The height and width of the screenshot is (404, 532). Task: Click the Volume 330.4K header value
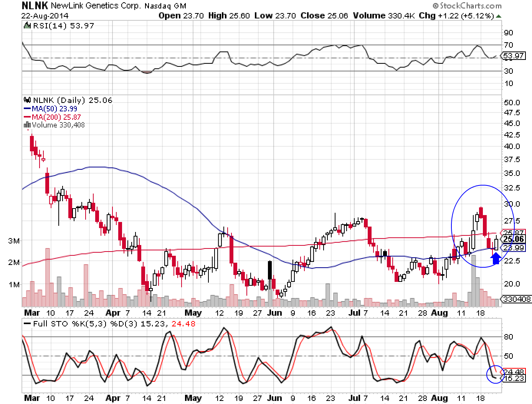point(384,16)
